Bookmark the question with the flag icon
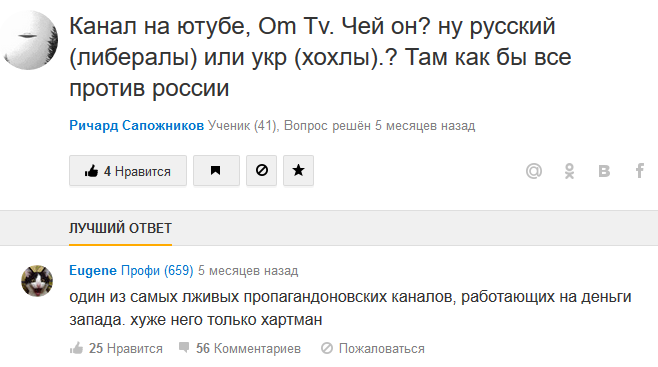Screen dimensions: 658x367 [216, 171]
